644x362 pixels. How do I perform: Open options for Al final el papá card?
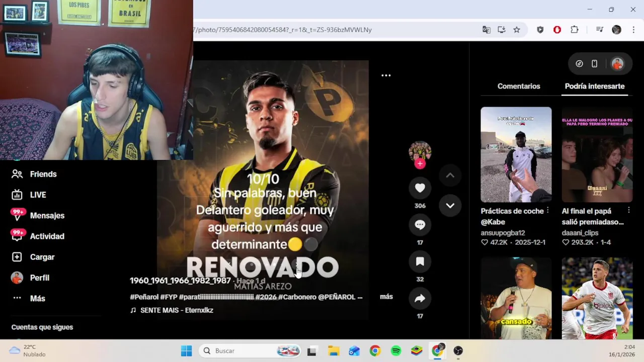coord(629,210)
